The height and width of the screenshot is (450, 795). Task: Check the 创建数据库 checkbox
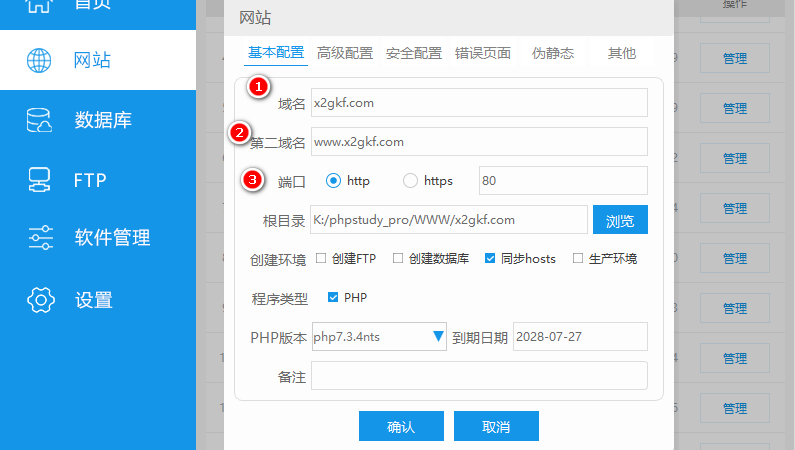pos(398,258)
